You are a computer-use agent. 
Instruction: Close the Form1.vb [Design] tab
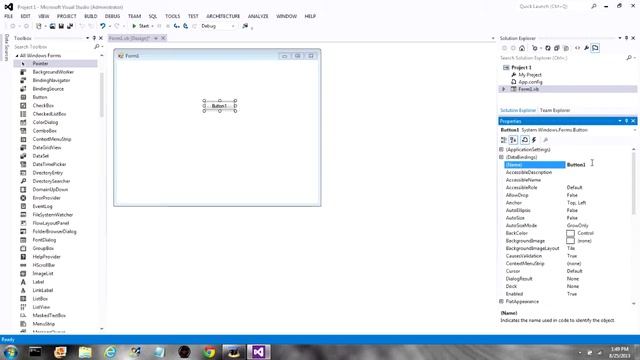tap(163, 38)
